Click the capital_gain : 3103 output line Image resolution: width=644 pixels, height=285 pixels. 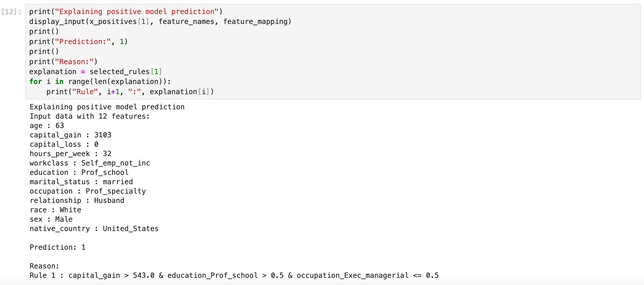click(x=70, y=135)
